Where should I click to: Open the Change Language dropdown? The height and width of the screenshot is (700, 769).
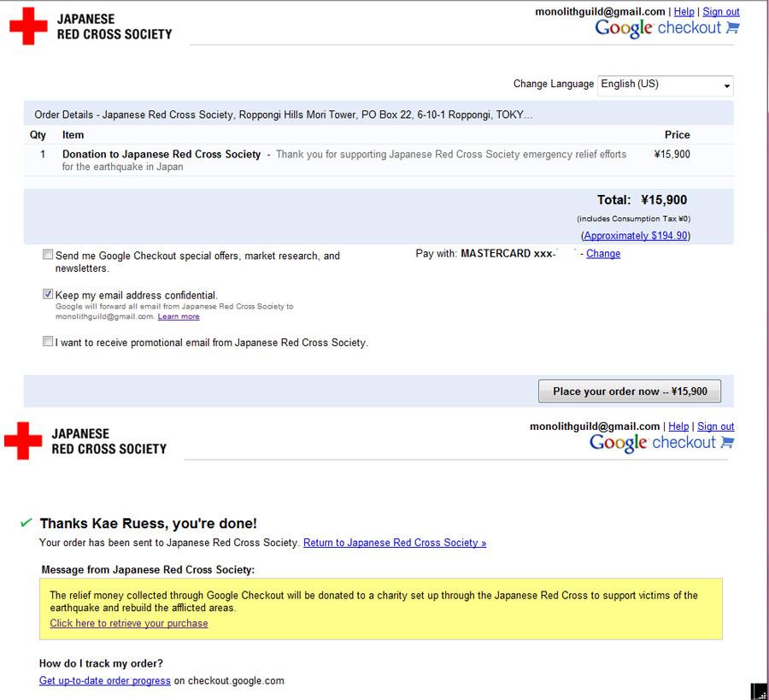(665, 85)
